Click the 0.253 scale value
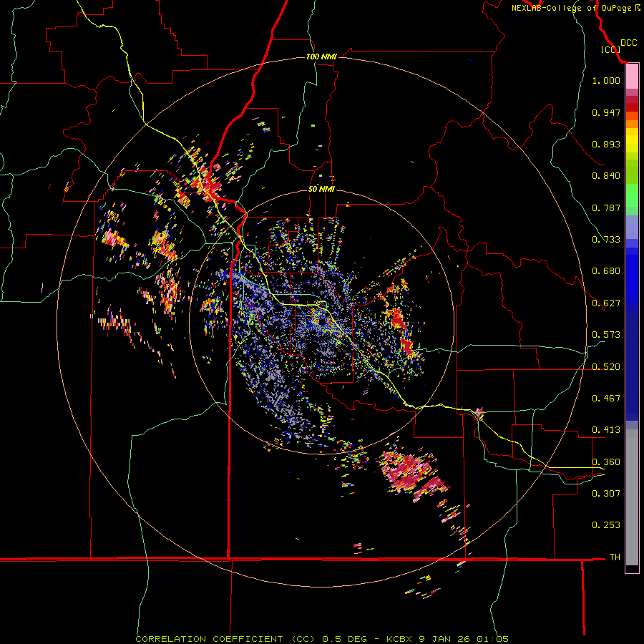Image resolution: width=644 pixels, height=644 pixels. [x=606, y=525]
